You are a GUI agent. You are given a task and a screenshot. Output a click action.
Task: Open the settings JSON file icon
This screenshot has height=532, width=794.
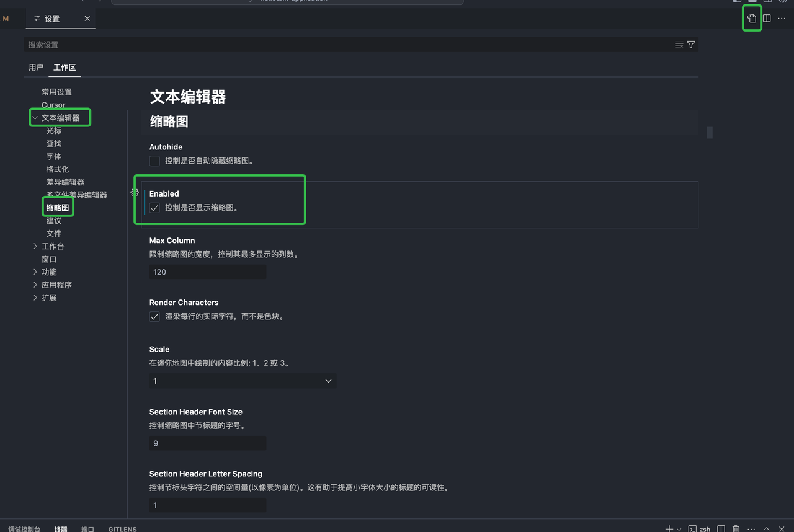[752, 19]
